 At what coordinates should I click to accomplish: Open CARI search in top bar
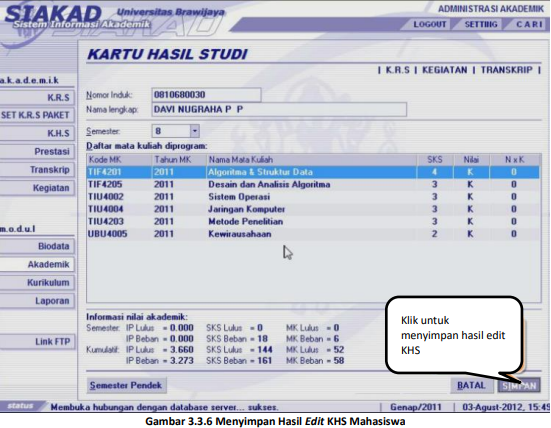[x=529, y=24]
